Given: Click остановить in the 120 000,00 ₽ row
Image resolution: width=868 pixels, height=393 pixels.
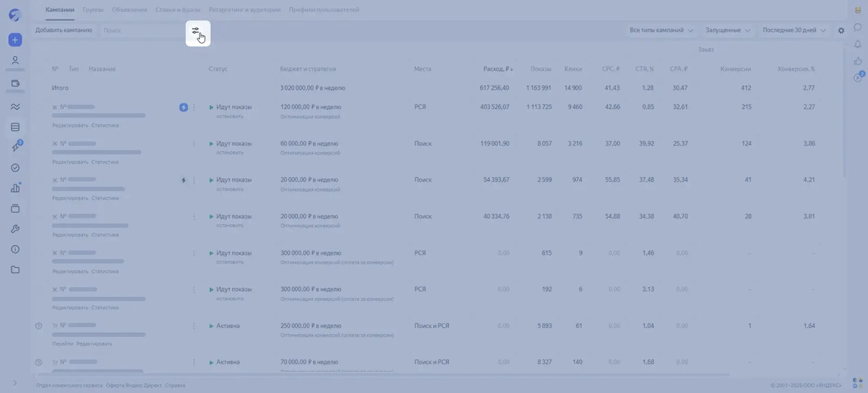Looking at the screenshot, I should (x=230, y=117).
